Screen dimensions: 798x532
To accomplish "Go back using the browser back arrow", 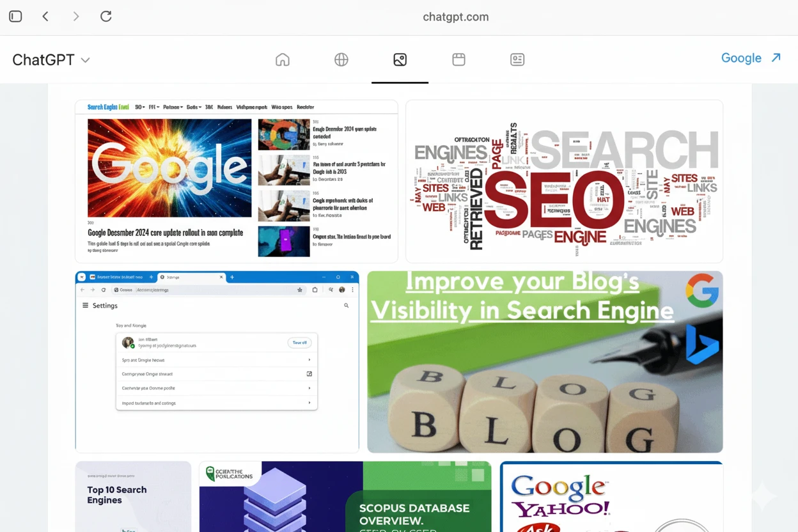I will (x=45, y=17).
